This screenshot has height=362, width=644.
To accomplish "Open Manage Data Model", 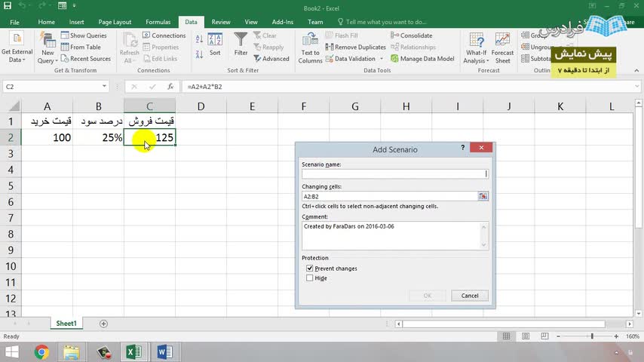I will point(422,58).
